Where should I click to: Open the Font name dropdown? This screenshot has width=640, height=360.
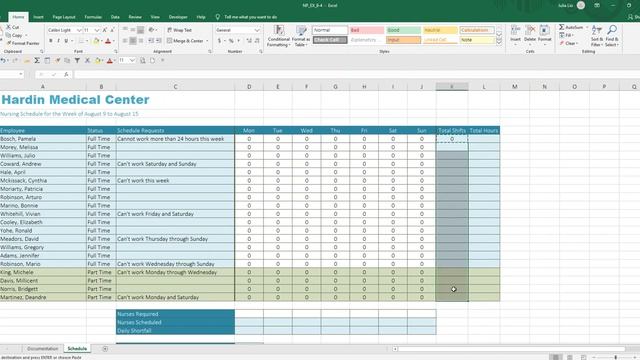(79, 30)
